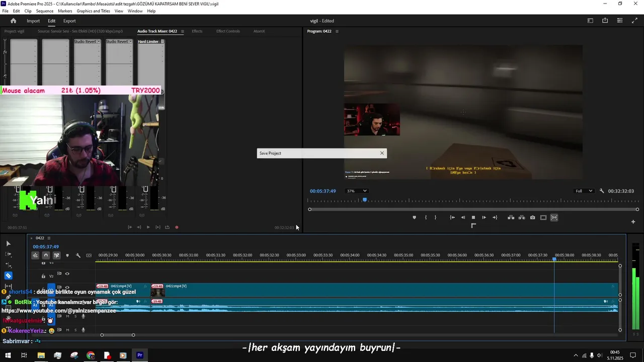Stop playback in Program monitor
Screen dimensions: 644x362
point(473,218)
